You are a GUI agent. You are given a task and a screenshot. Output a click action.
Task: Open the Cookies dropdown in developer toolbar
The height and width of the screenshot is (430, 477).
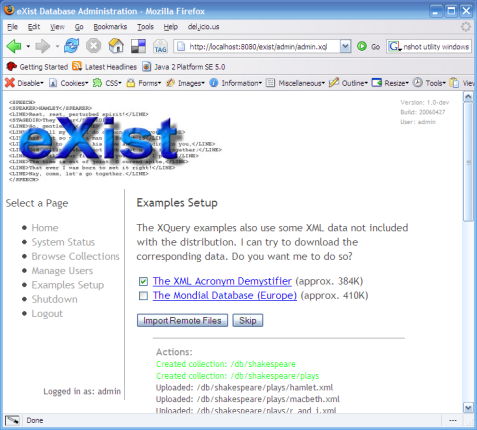(x=69, y=83)
